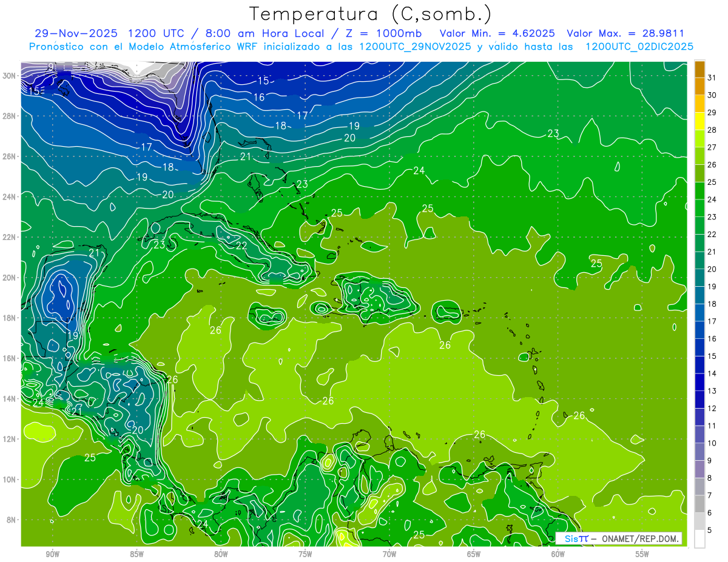Click the "85W" longitude axis label

point(136,554)
